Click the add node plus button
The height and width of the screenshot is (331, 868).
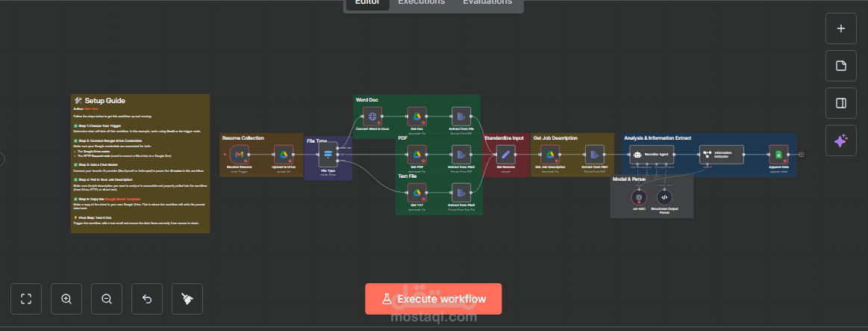click(x=841, y=28)
